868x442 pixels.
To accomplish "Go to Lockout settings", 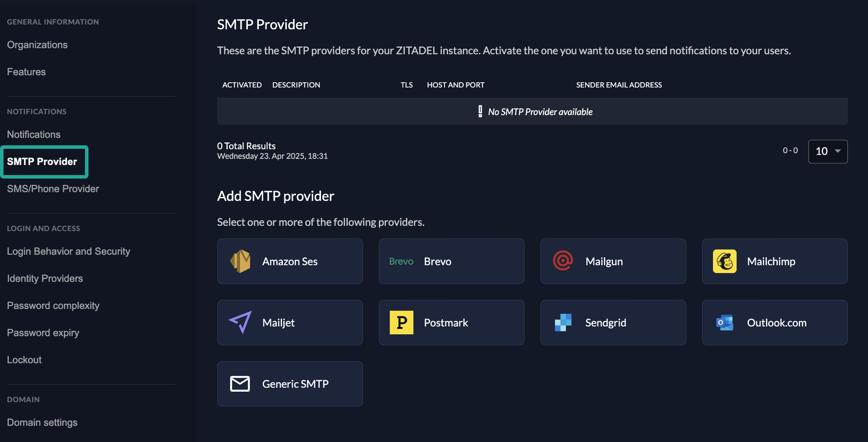I will [25, 360].
